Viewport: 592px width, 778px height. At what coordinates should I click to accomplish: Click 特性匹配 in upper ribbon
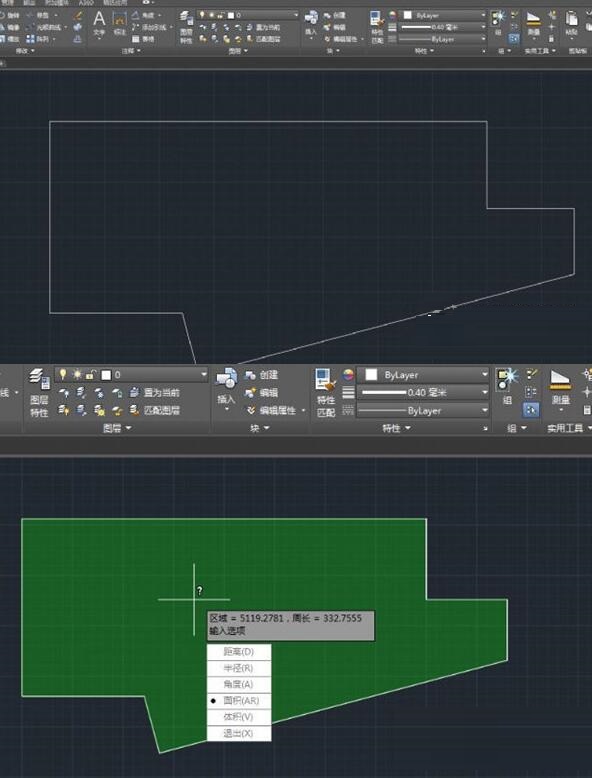(377, 27)
